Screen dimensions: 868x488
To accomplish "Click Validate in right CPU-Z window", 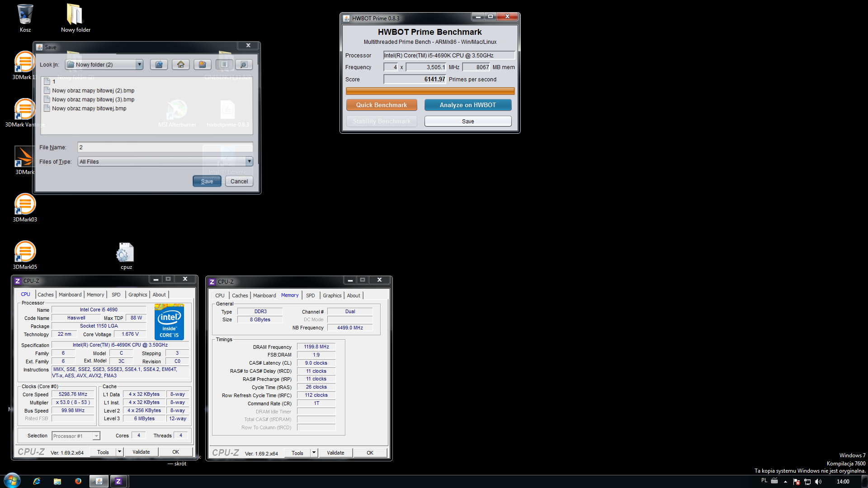I will click(x=335, y=453).
